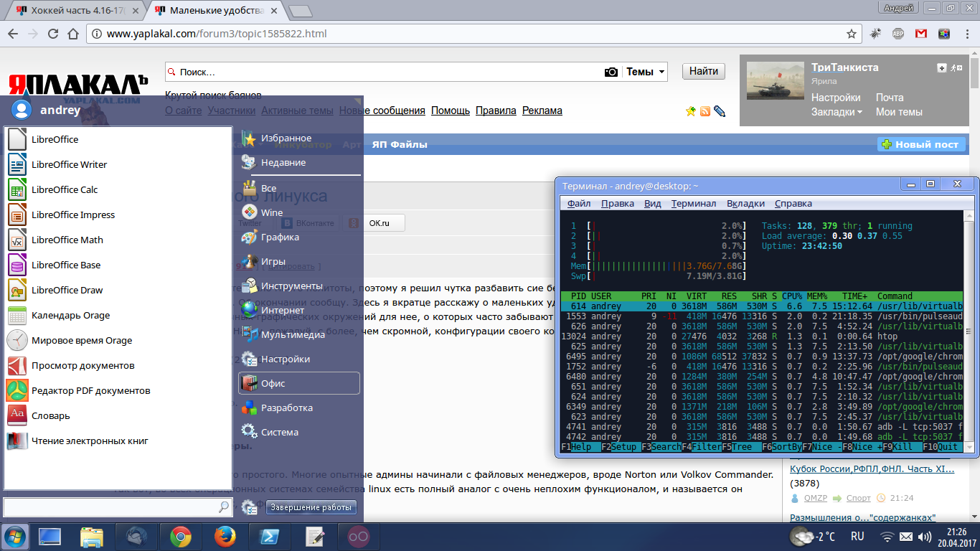Screen dimensions: 980x551
Task: Click the monitor icon on the taskbar
Action: pos(50,537)
